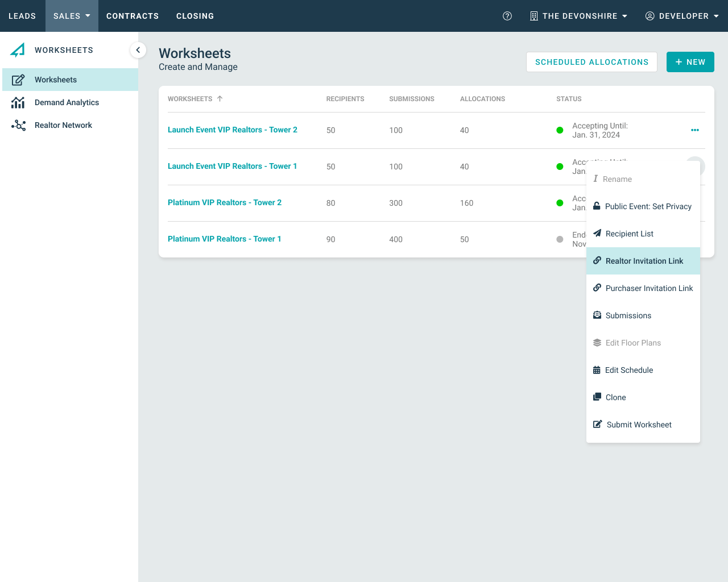This screenshot has width=728, height=582.
Task: Expand the Sales dropdown menu
Action: click(x=72, y=16)
